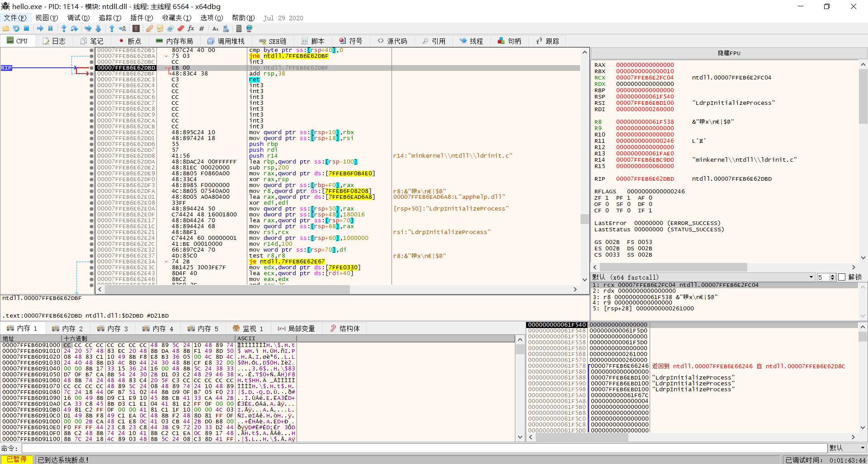Select the 监视 1 tab
This screenshot has height=464, width=868.
248,328
